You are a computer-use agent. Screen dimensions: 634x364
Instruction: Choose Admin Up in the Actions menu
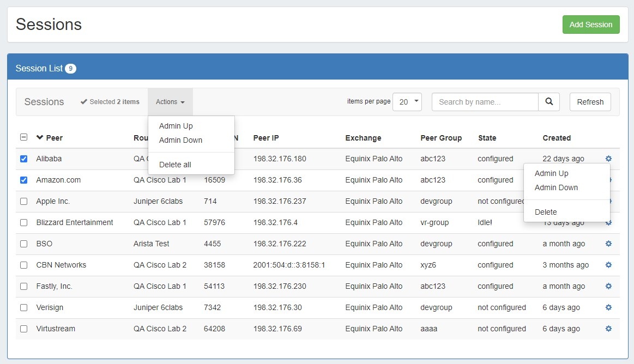tap(176, 126)
